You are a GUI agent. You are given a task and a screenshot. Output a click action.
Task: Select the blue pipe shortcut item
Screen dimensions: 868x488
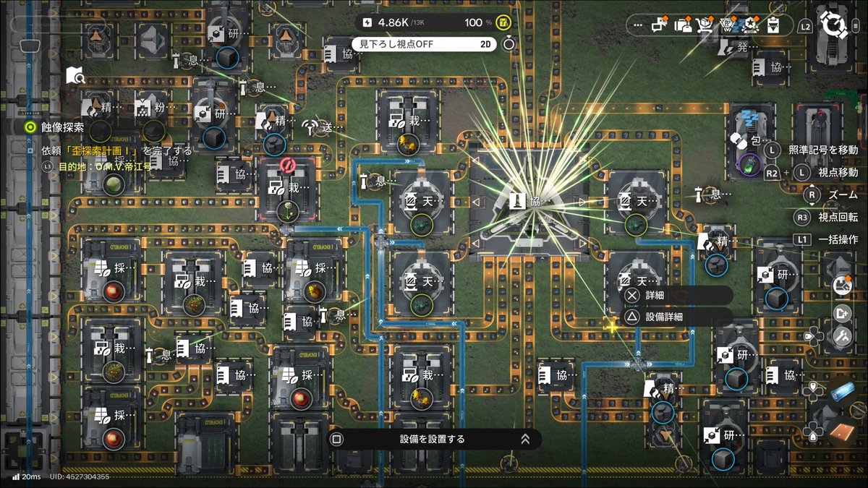pyautogui.click(x=842, y=391)
